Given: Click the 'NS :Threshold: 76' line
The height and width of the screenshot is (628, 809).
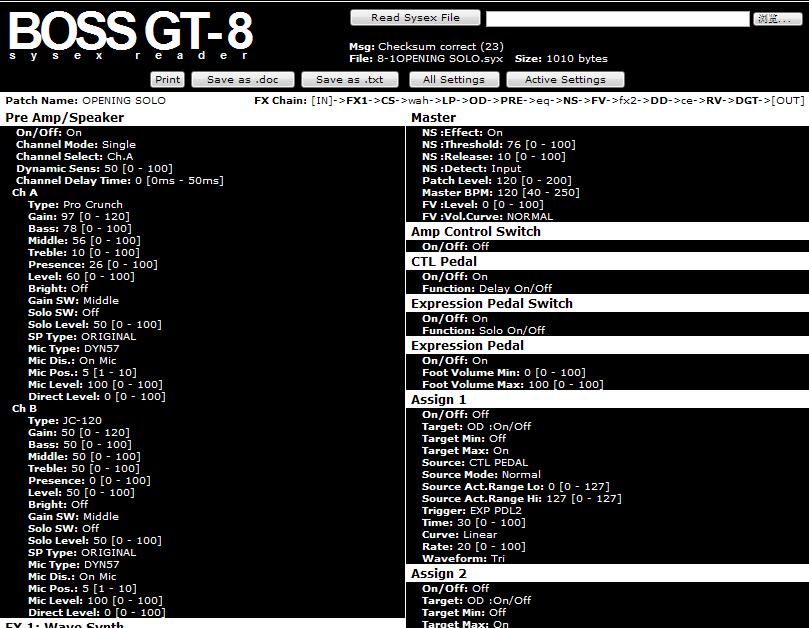Looking at the screenshot, I should click(499, 144).
